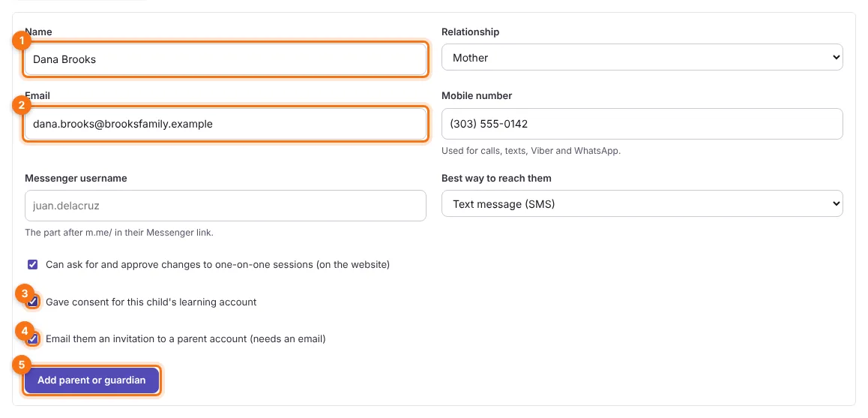Screen dimensions: 868x418
Task: Click the orange step 4 badge
Action: tap(22, 332)
